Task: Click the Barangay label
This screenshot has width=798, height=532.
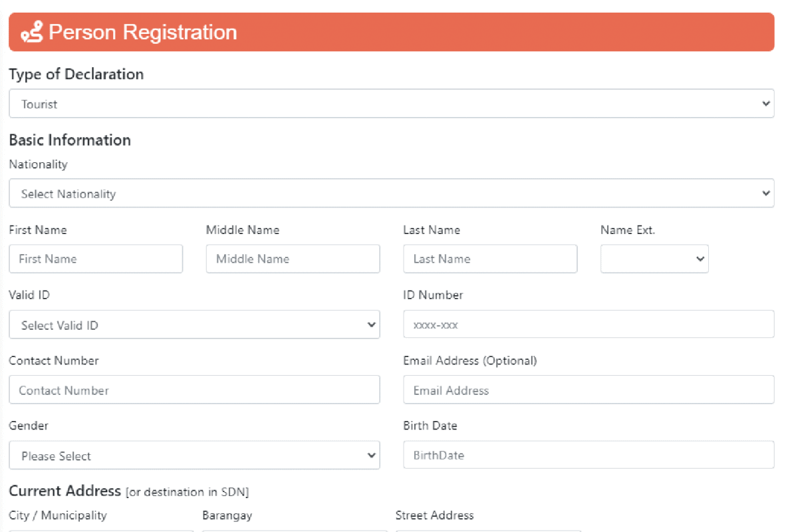Action: (x=227, y=515)
